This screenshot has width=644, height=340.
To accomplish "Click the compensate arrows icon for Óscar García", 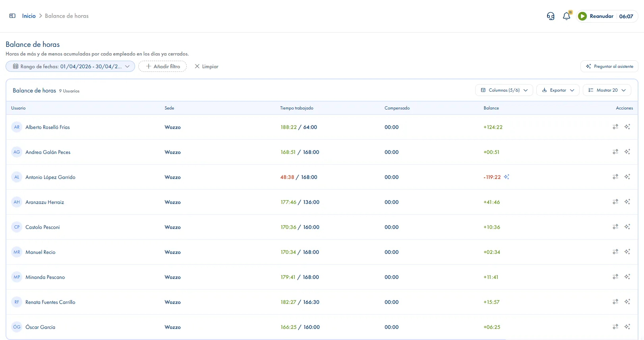I will (615, 327).
